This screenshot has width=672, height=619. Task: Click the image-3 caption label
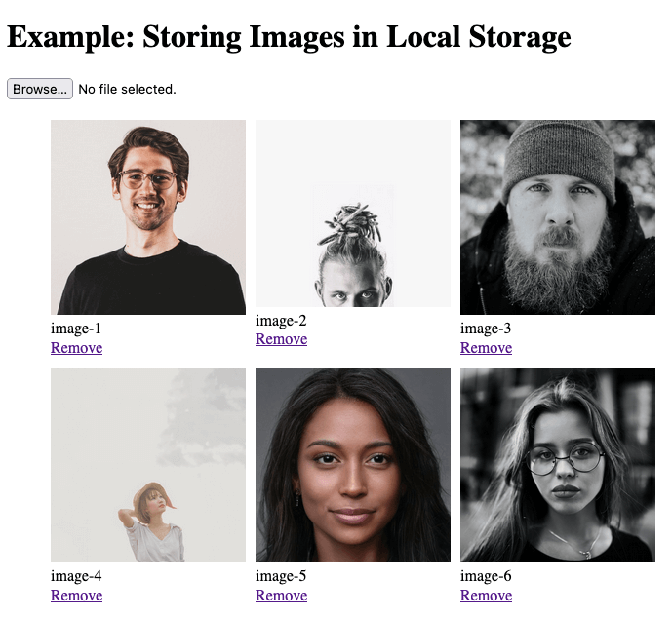pos(486,329)
